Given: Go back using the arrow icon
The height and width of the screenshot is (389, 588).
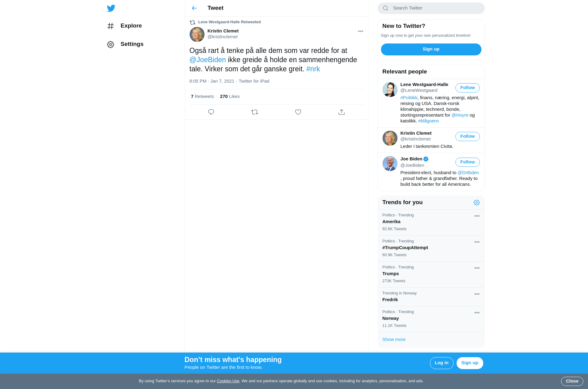Looking at the screenshot, I should point(194,8).
